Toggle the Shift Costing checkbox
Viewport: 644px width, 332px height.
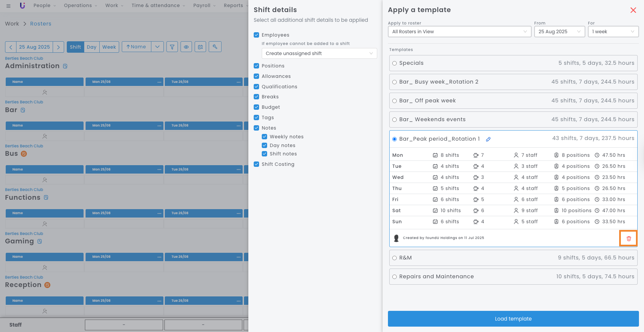click(x=256, y=164)
